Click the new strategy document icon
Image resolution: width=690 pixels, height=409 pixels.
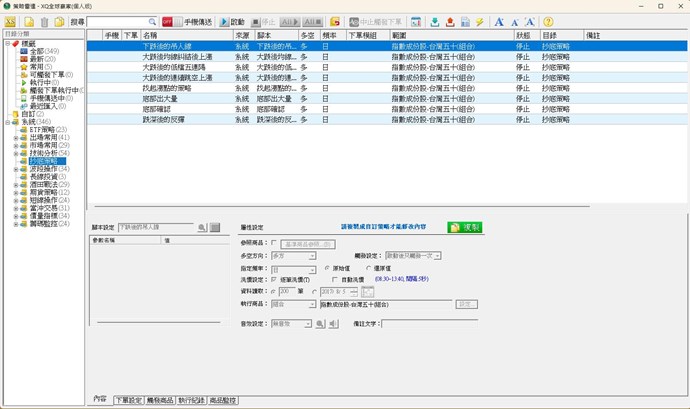click(29, 21)
